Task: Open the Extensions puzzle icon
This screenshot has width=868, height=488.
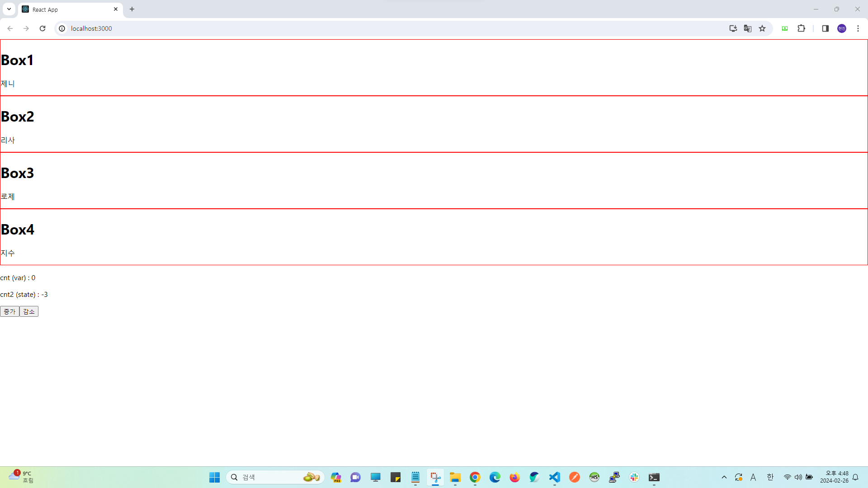Action: click(x=801, y=28)
